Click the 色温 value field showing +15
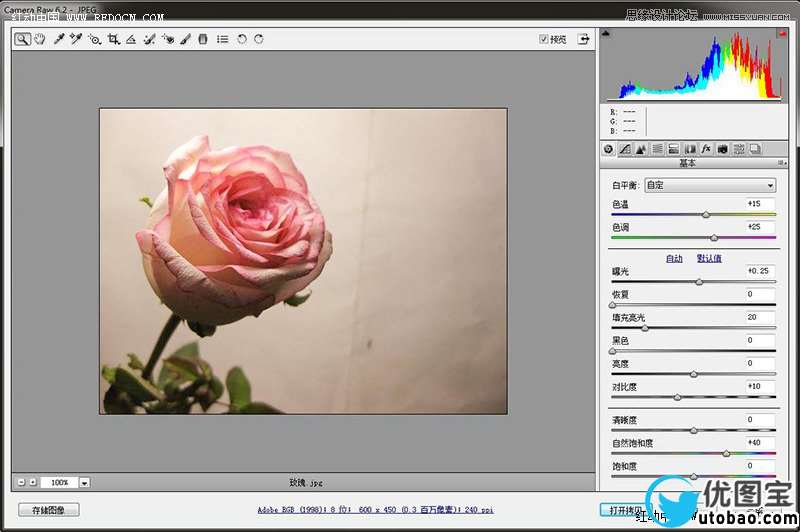 [760, 204]
